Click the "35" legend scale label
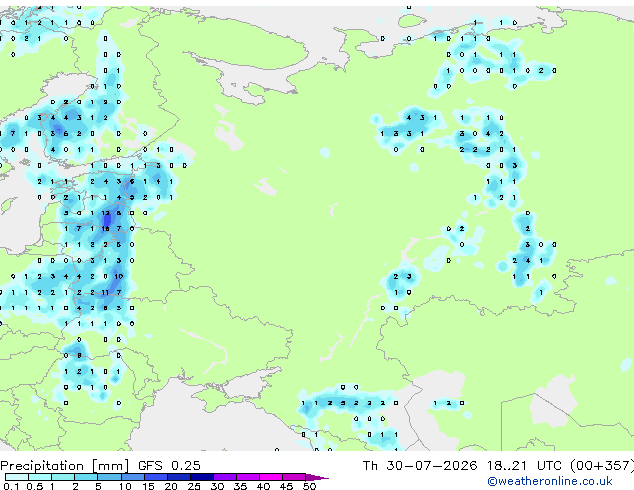 [241, 486]
